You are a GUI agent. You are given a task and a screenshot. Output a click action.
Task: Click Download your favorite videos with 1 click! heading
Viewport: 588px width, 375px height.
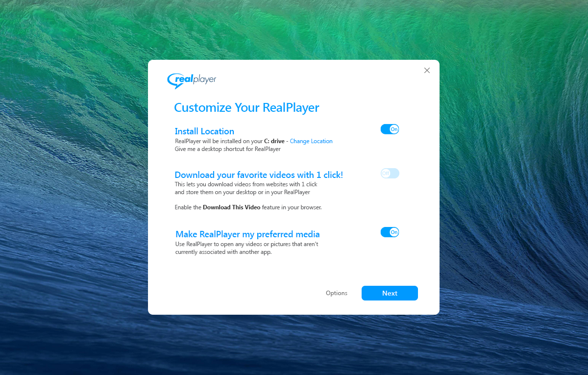(259, 175)
